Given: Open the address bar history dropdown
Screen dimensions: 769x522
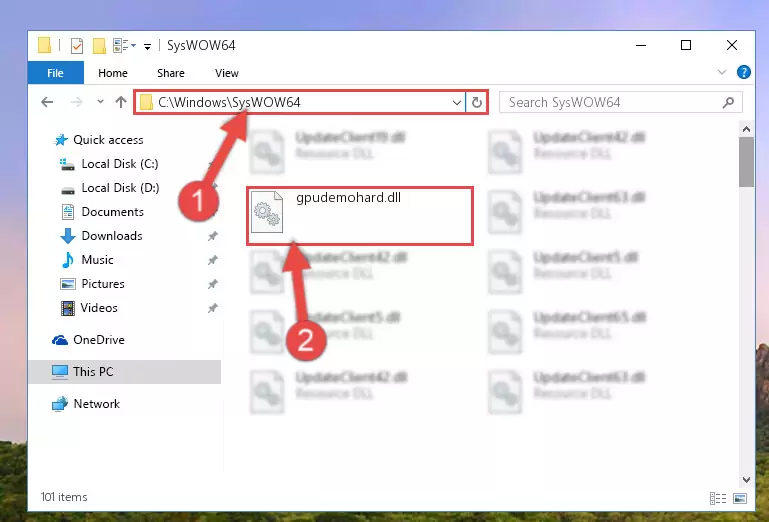Looking at the screenshot, I should tap(457, 103).
